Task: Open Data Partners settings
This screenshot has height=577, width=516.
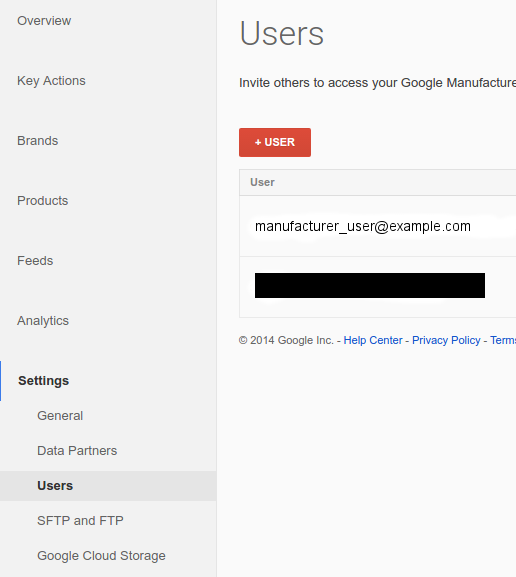Action: point(77,450)
